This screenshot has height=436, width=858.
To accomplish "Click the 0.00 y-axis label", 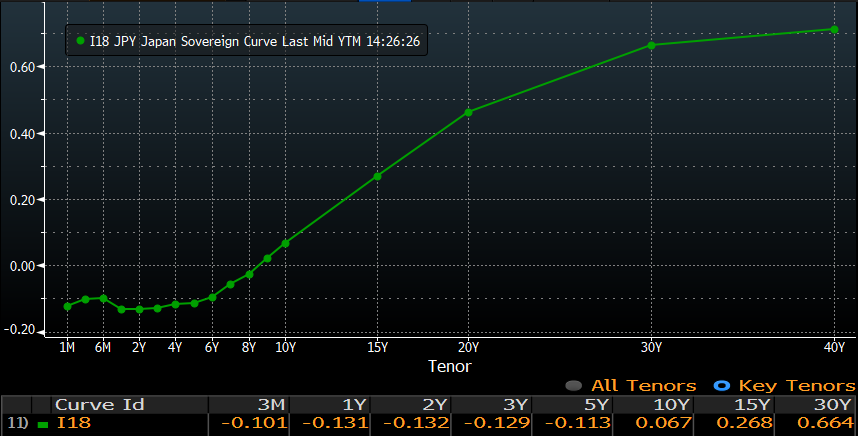I will 22,266.
